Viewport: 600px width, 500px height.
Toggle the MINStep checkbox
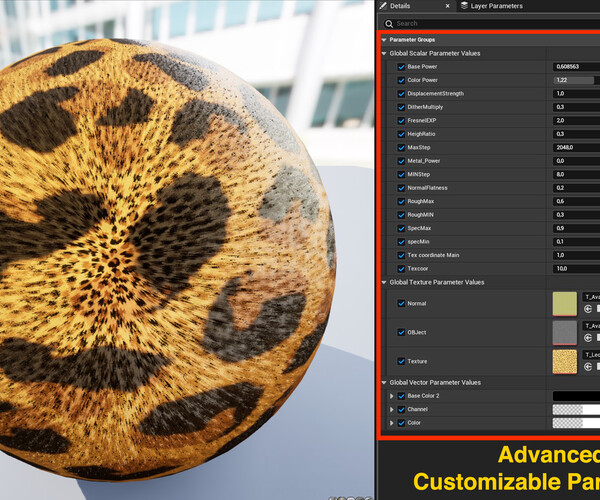click(401, 174)
